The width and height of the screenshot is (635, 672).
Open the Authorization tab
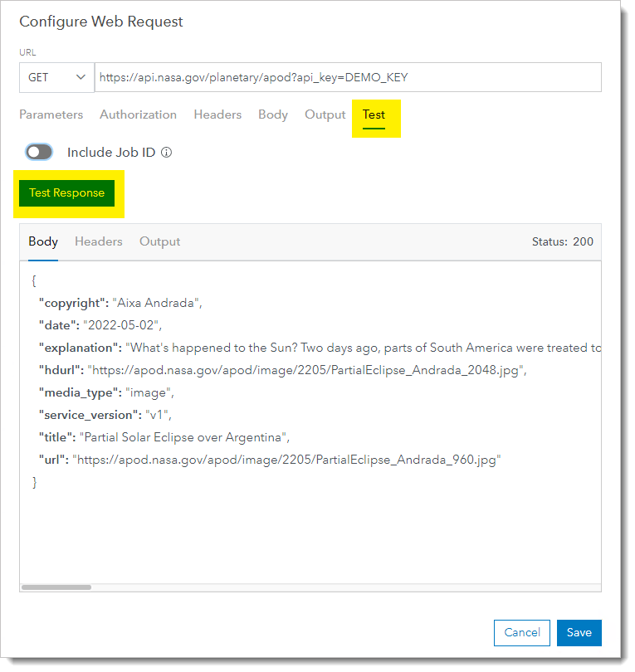(138, 114)
